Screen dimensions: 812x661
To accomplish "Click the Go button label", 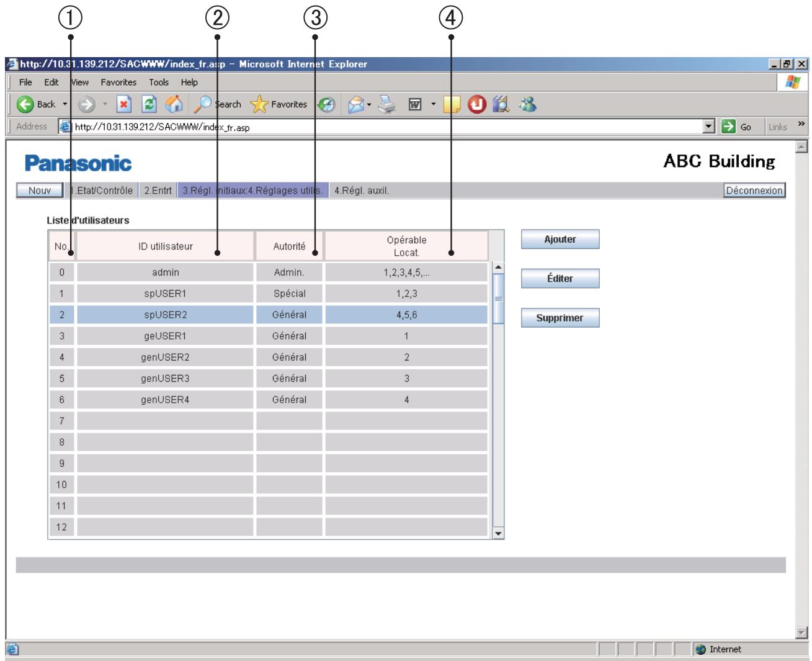I will (746, 127).
